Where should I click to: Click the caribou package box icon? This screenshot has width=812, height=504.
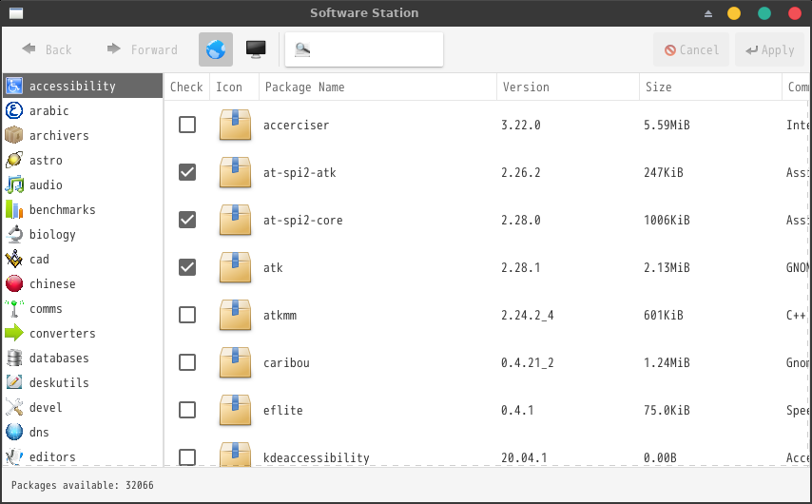coord(235,362)
